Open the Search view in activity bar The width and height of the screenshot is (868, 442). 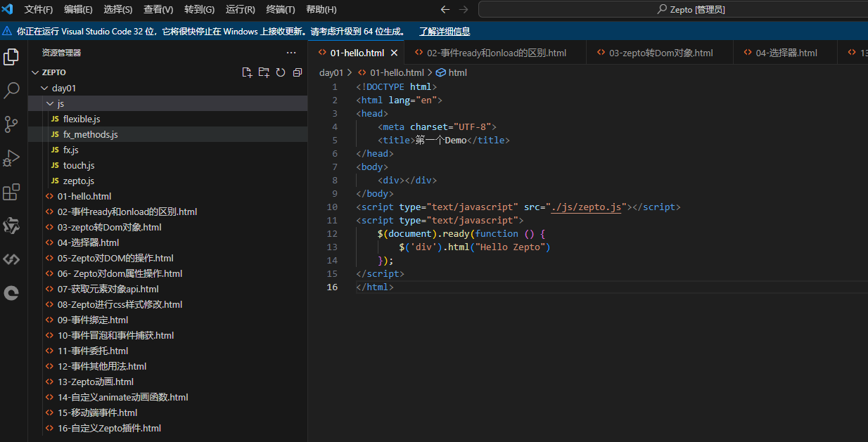pyautogui.click(x=11, y=91)
